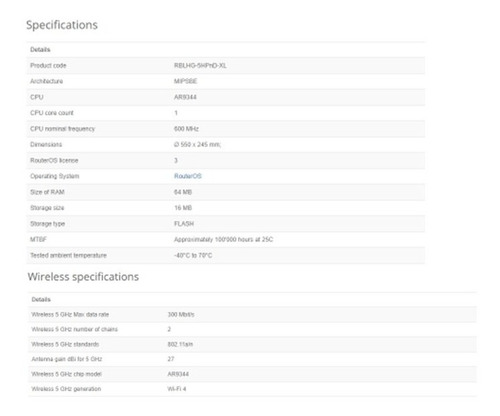This screenshot has width=500, height=416.
Task: Select the Product code value RBLHG-5HPnD-XL
Action: click(x=200, y=66)
